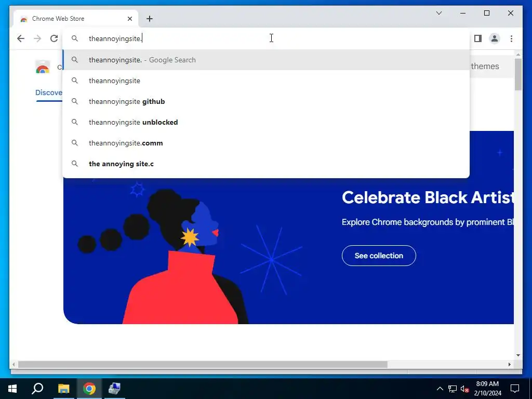Image resolution: width=532 pixels, height=399 pixels.
Task: Click the muted volume tray icon
Action: coord(464,389)
